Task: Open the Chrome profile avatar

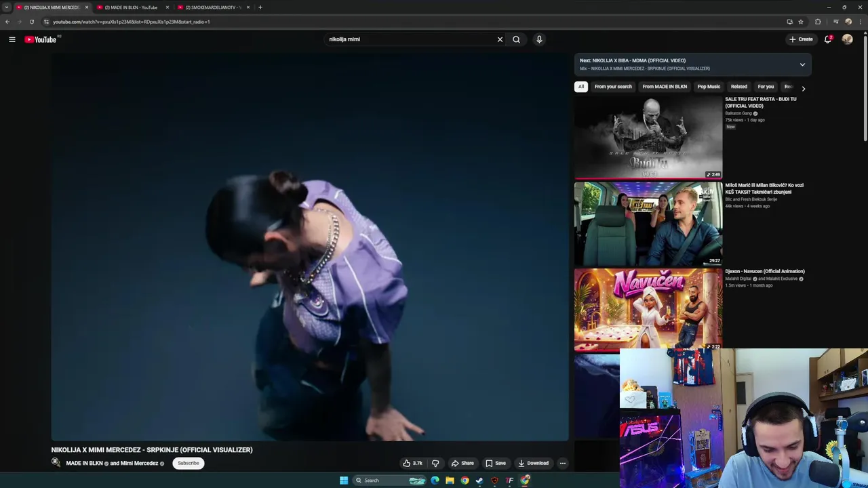Action: pyautogui.click(x=848, y=22)
